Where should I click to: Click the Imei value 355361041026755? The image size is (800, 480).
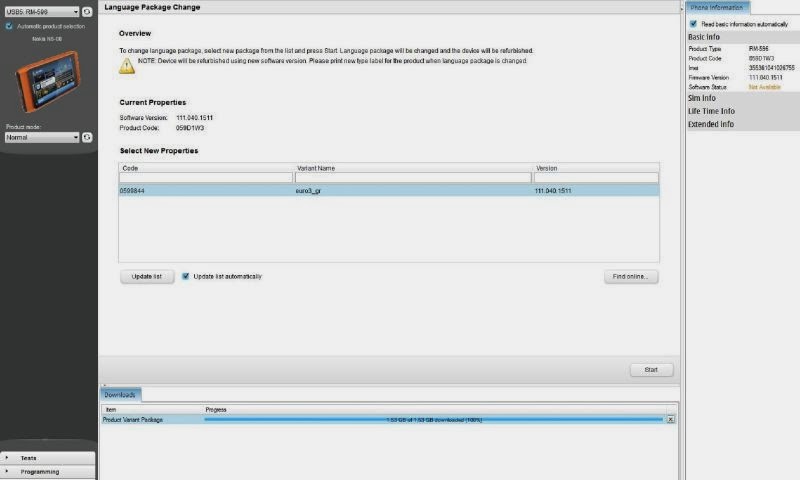(x=771, y=68)
